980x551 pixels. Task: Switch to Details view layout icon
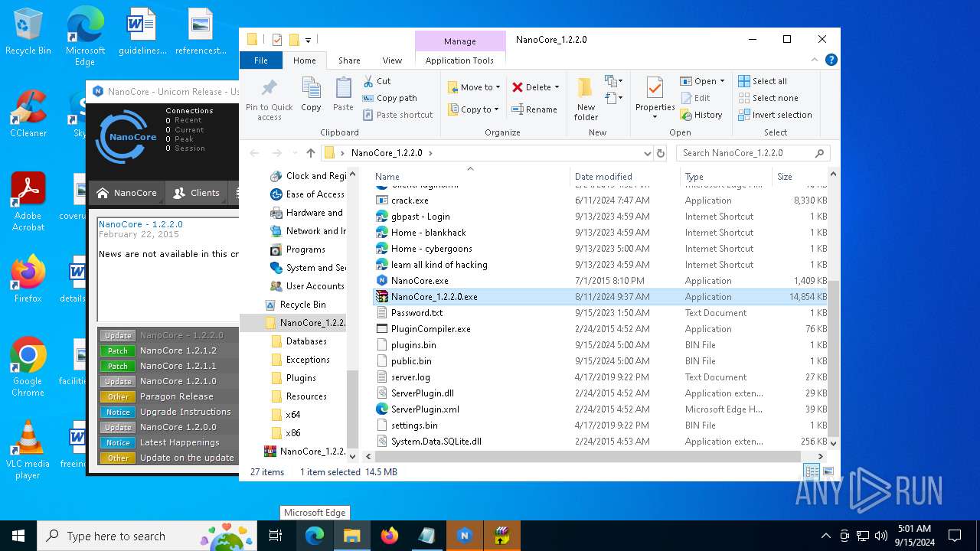[812, 472]
